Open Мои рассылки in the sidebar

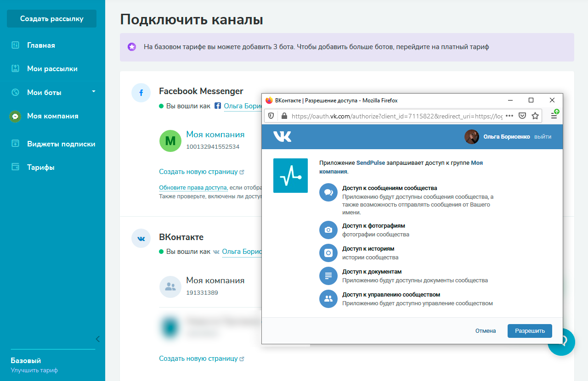[52, 69]
